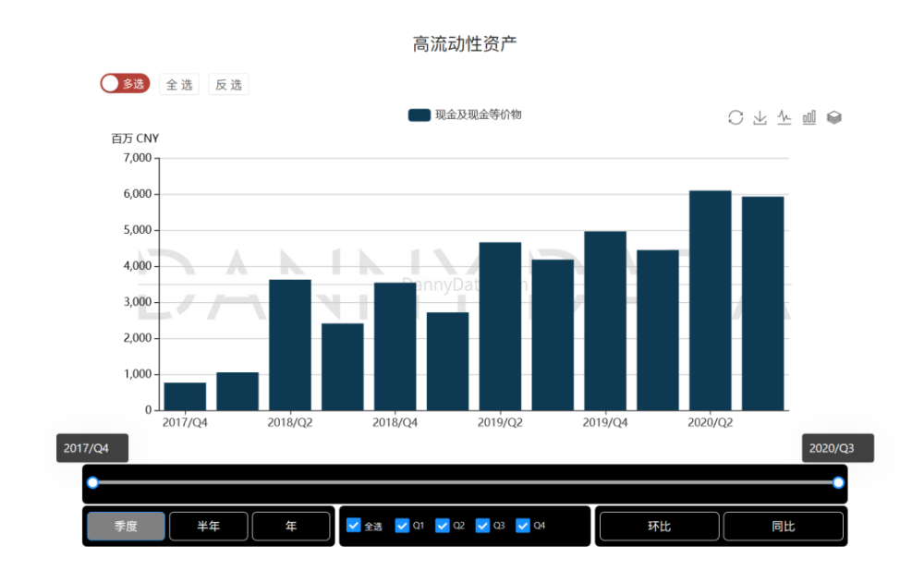This screenshot has width=924, height=582.
Task: Click the 现金及现金等价物 legend color swatch
Action: (419, 115)
